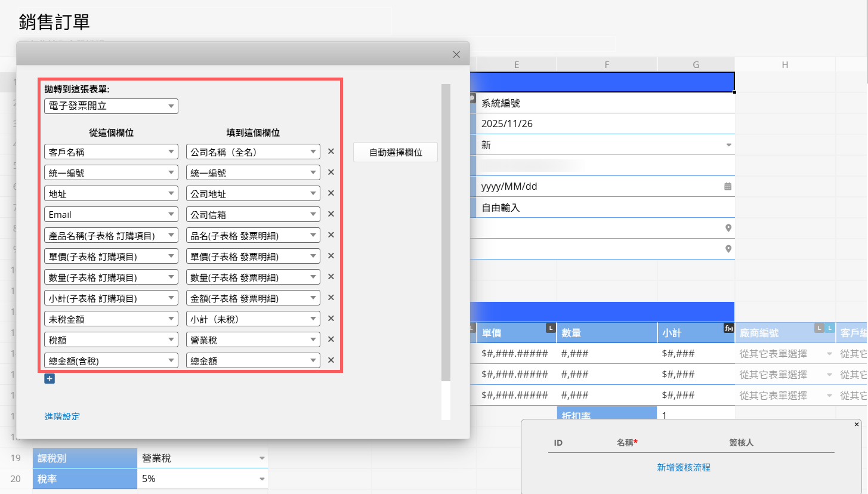Close the approval flow panel

(x=857, y=424)
